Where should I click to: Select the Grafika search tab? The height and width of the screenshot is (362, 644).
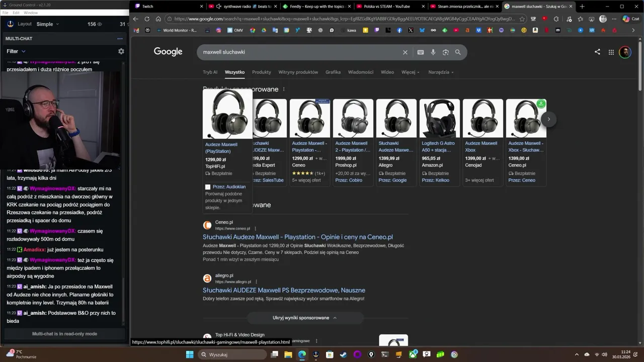[x=333, y=72]
